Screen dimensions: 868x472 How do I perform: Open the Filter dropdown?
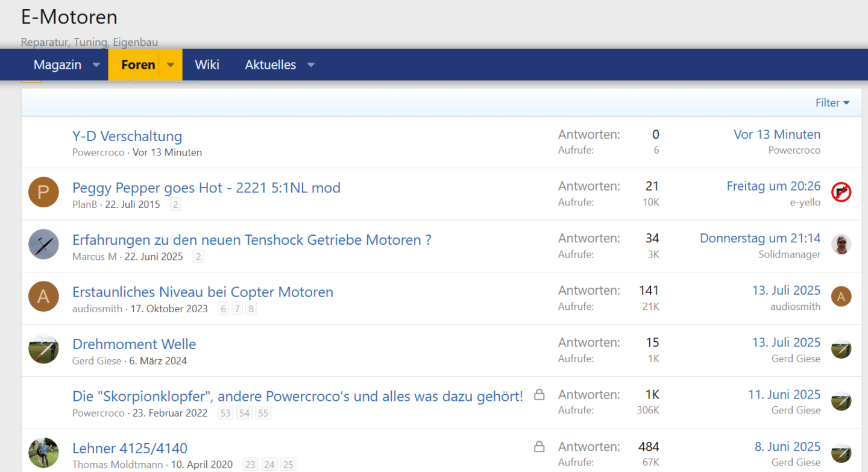click(x=832, y=103)
